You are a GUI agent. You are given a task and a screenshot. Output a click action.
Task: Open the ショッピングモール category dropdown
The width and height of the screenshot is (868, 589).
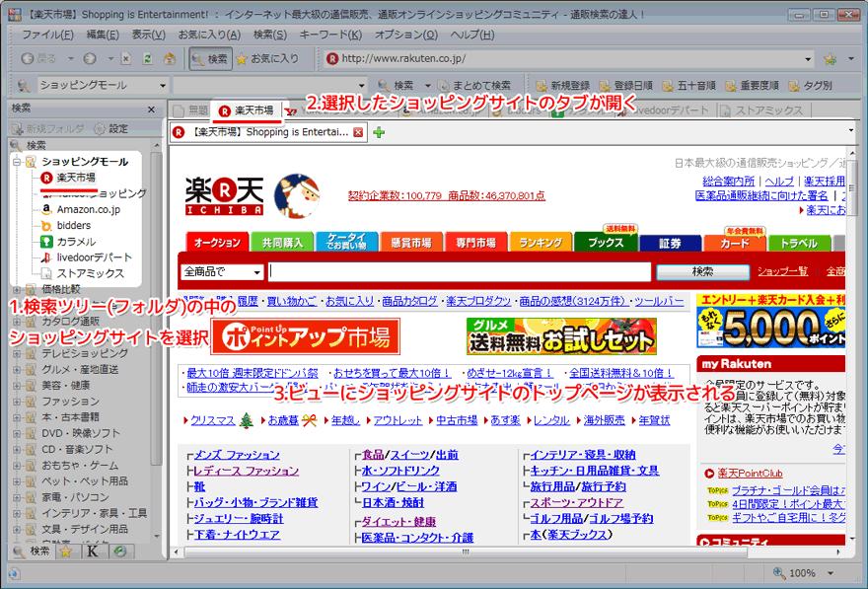tap(162, 85)
